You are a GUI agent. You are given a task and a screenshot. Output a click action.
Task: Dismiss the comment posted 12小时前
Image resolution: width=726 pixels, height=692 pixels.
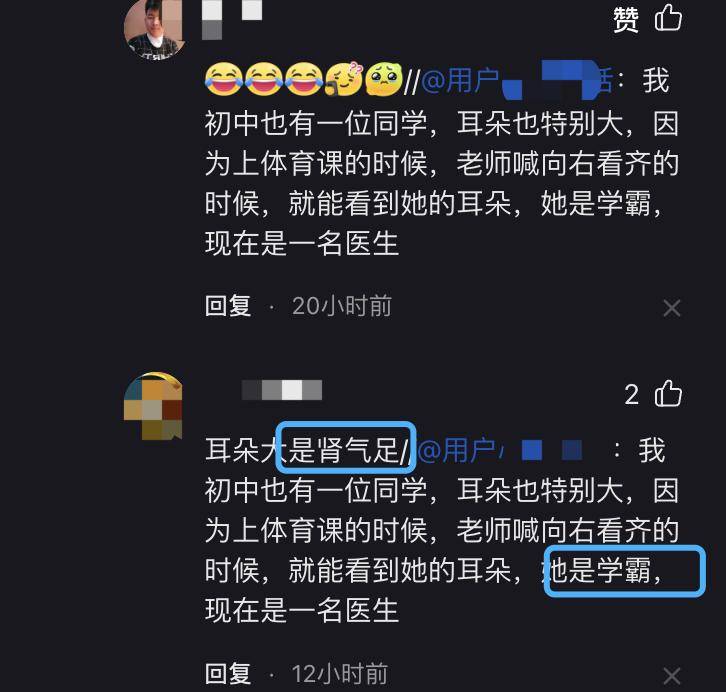[671, 676]
